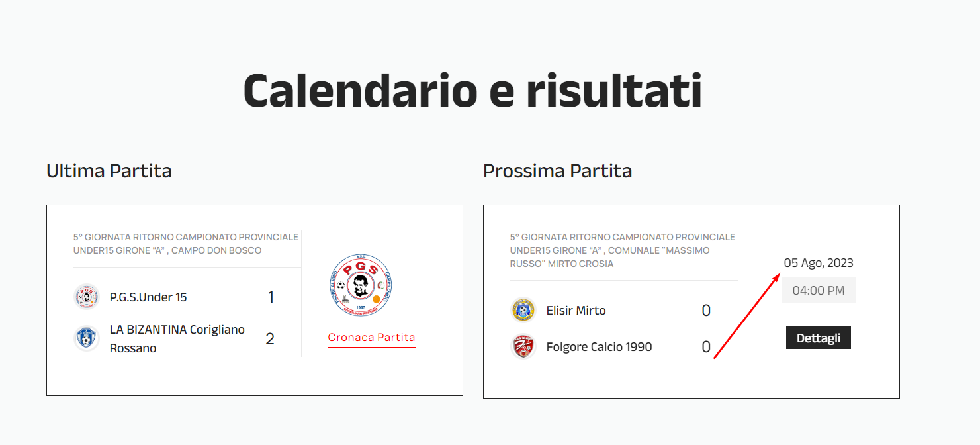Image resolution: width=980 pixels, height=445 pixels.
Task: Click the CAMPO DON BOSCO match description
Action: (x=186, y=244)
